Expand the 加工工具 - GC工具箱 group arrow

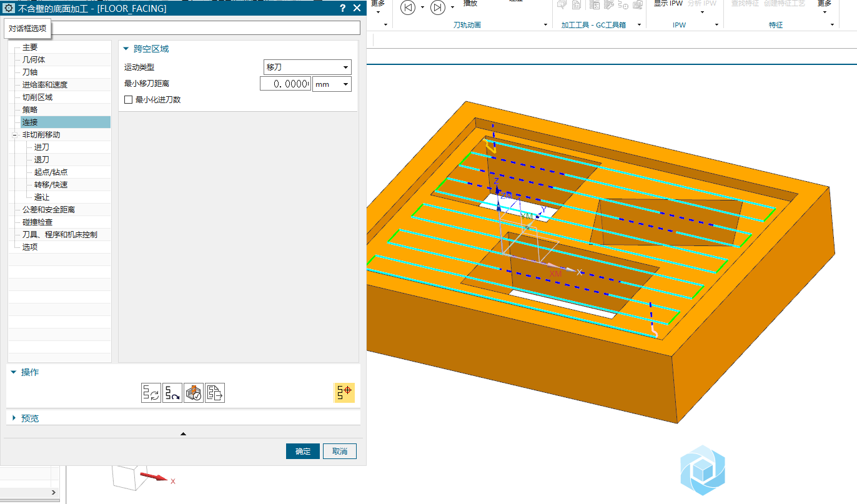coord(638,25)
